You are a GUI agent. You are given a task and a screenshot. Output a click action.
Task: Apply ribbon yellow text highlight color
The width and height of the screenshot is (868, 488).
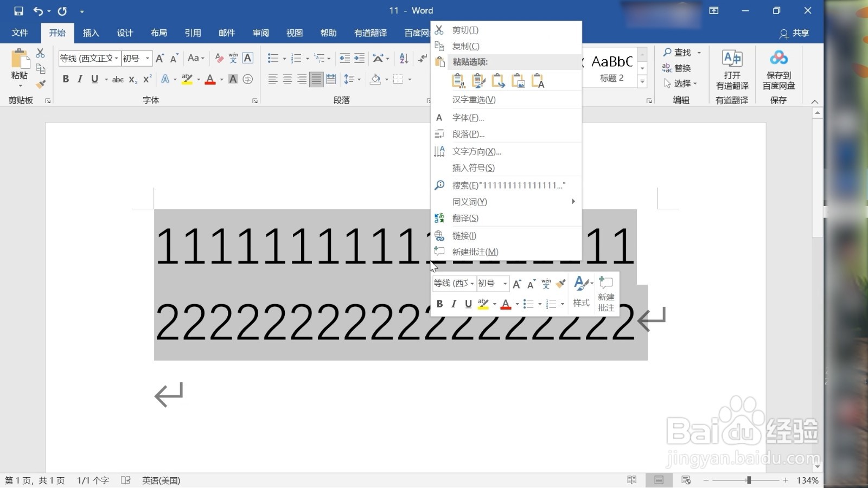tap(187, 79)
